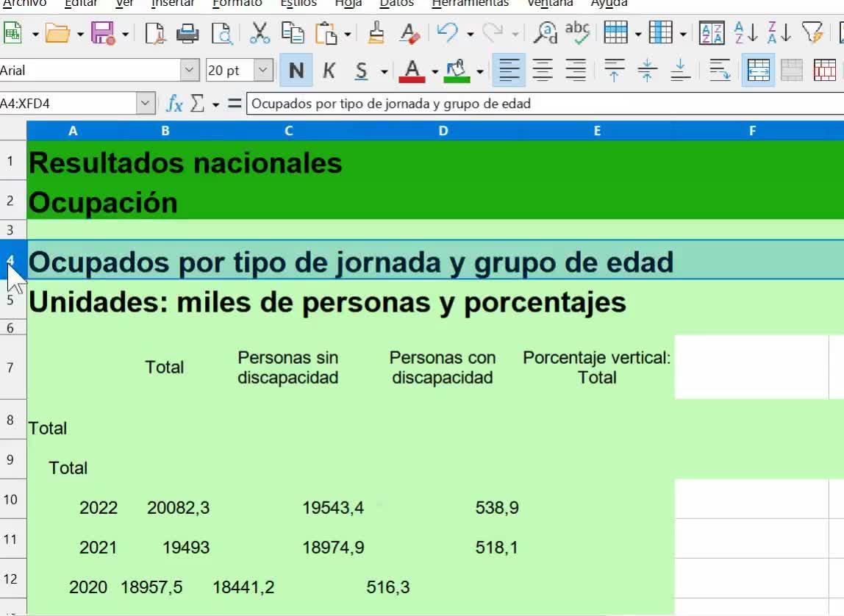Image resolution: width=844 pixels, height=616 pixels.
Task: Open the Datos menu
Action: 397,3
